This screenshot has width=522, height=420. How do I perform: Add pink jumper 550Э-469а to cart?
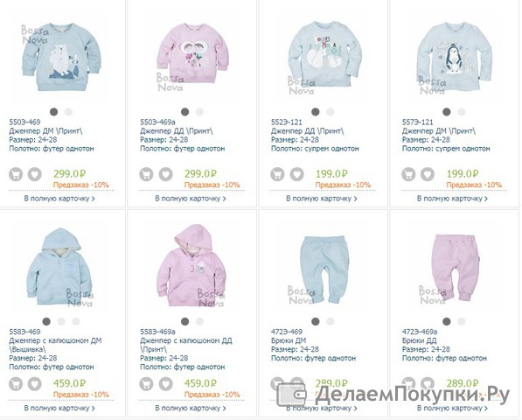tap(146, 174)
